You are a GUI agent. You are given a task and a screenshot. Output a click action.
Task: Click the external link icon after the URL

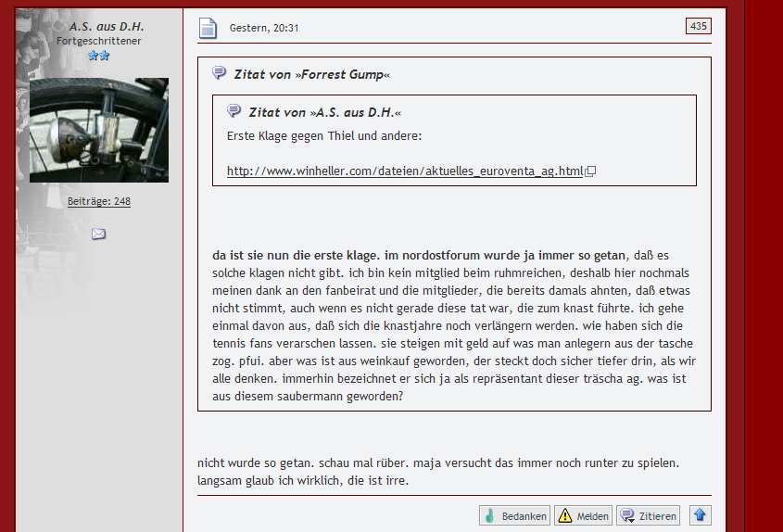[590, 171]
